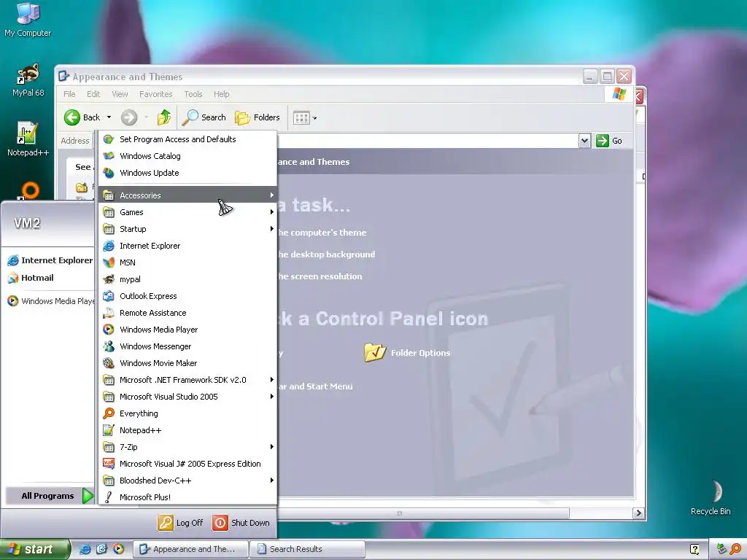Screen dimensions: 747x560
Task: Click the help icon in system tray
Action: pos(694,549)
